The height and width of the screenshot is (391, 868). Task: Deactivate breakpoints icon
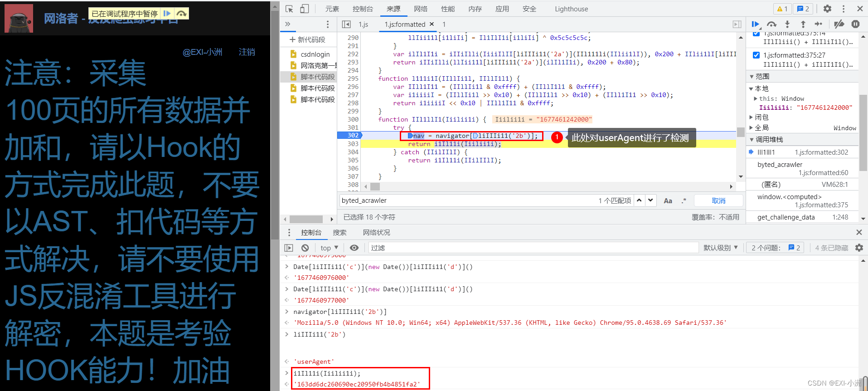(839, 24)
